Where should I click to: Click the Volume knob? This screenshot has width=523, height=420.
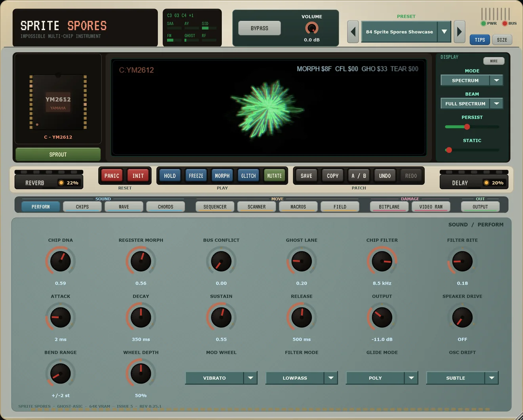click(312, 28)
